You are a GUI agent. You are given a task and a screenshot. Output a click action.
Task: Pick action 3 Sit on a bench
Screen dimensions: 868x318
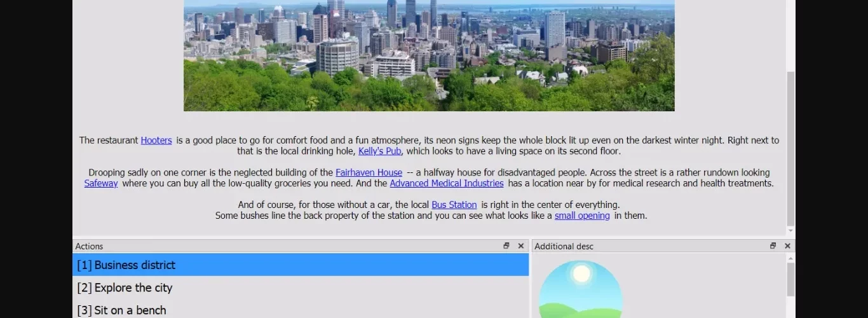[300, 310]
